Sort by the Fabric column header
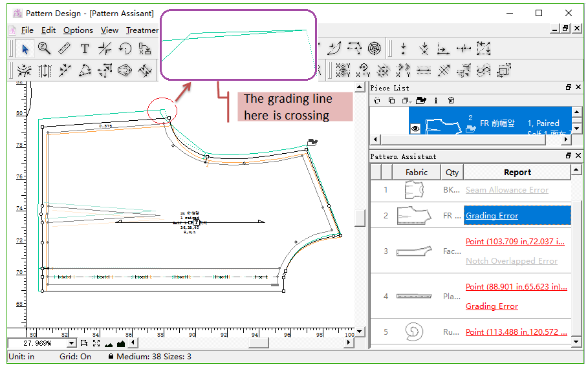This screenshot has width=588, height=369. pyautogui.click(x=417, y=172)
